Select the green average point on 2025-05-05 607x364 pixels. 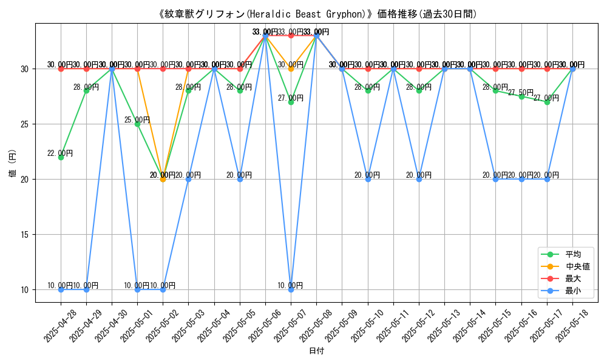click(x=240, y=91)
